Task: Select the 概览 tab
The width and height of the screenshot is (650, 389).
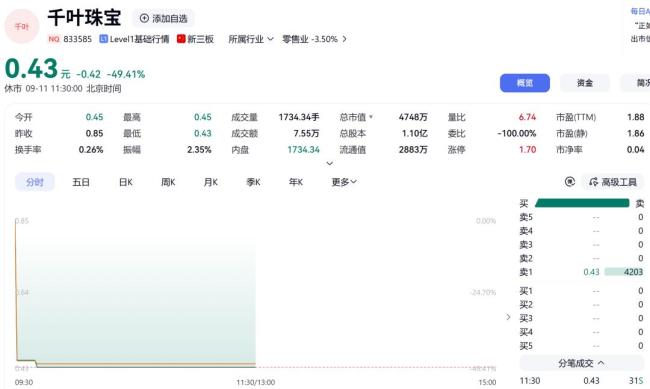Action: (525, 83)
